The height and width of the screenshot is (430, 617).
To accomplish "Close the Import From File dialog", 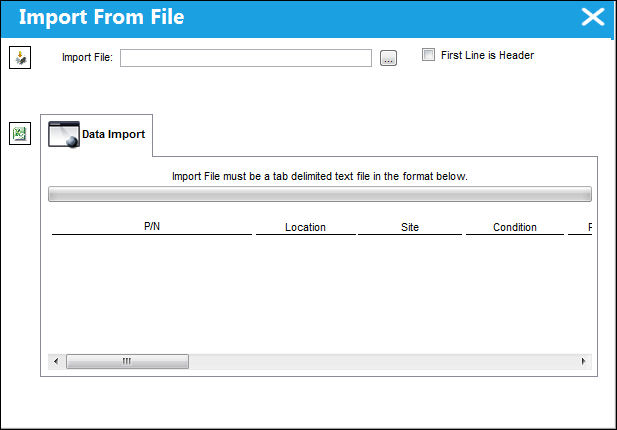I will (x=593, y=17).
